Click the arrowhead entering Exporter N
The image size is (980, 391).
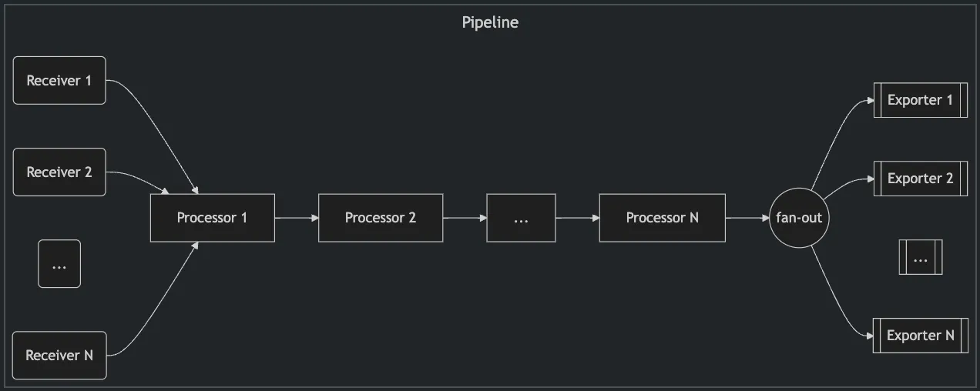coord(869,336)
